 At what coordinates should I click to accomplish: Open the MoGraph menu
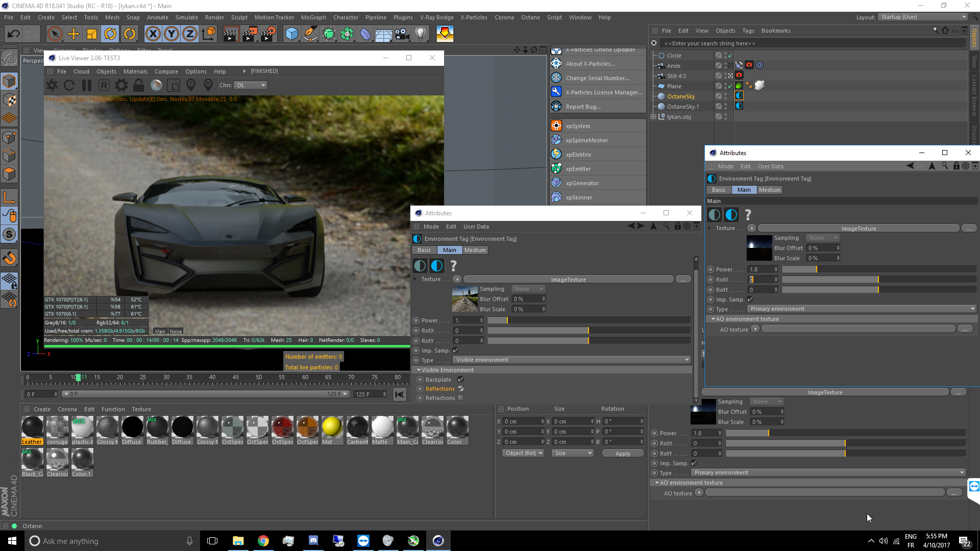click(313, 17)
